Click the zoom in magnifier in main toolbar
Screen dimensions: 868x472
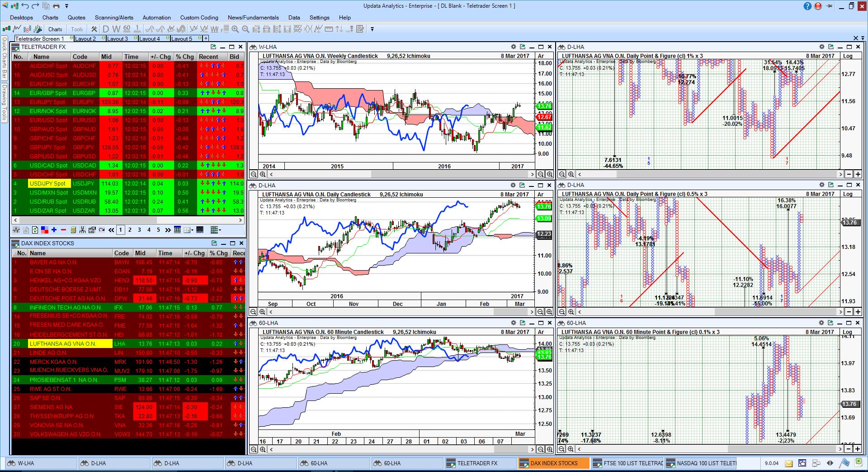[x=235, y=29]
